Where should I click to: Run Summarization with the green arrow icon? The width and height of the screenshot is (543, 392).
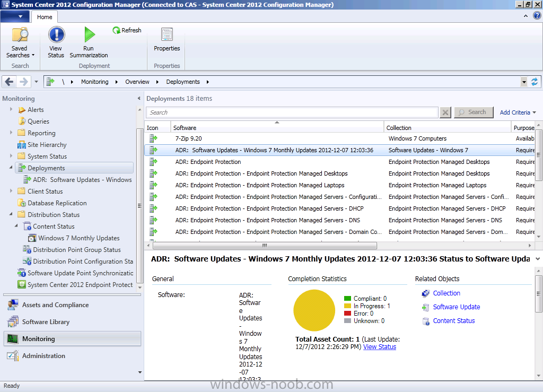(89, 34)
